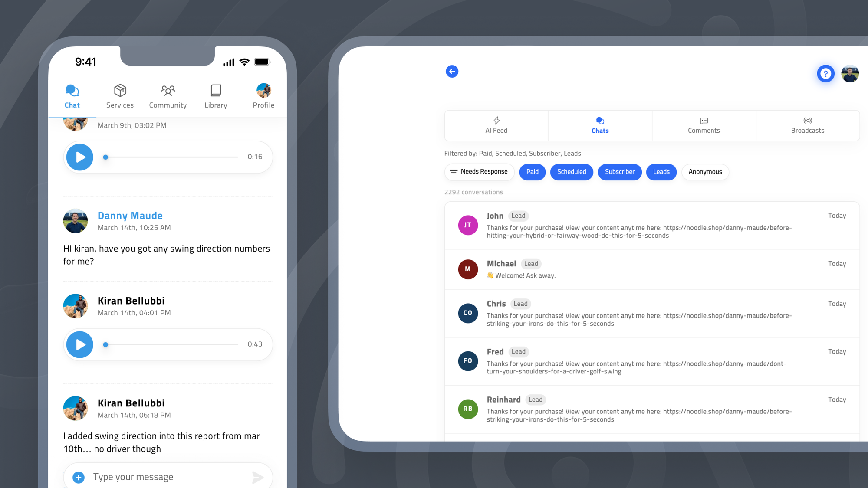Screen dimensions: 868x488
Task: Select the Chat navigation tab icon
Action: (72, 91)
